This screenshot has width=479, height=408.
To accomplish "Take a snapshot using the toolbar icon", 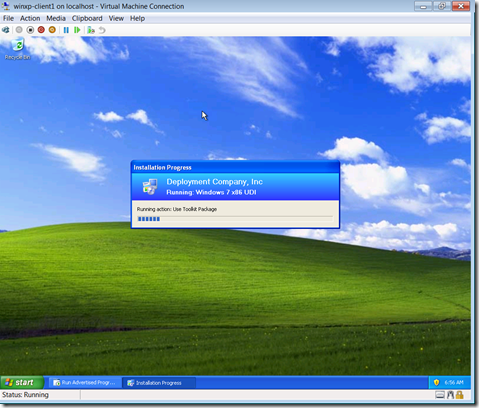I will (91, 30).
